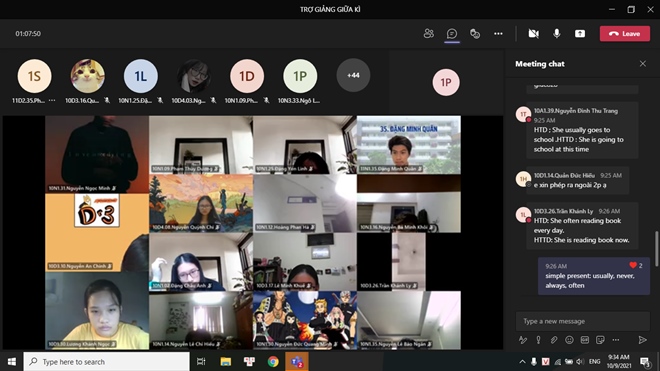Expand the +44 additional participants

coord(353,75)
